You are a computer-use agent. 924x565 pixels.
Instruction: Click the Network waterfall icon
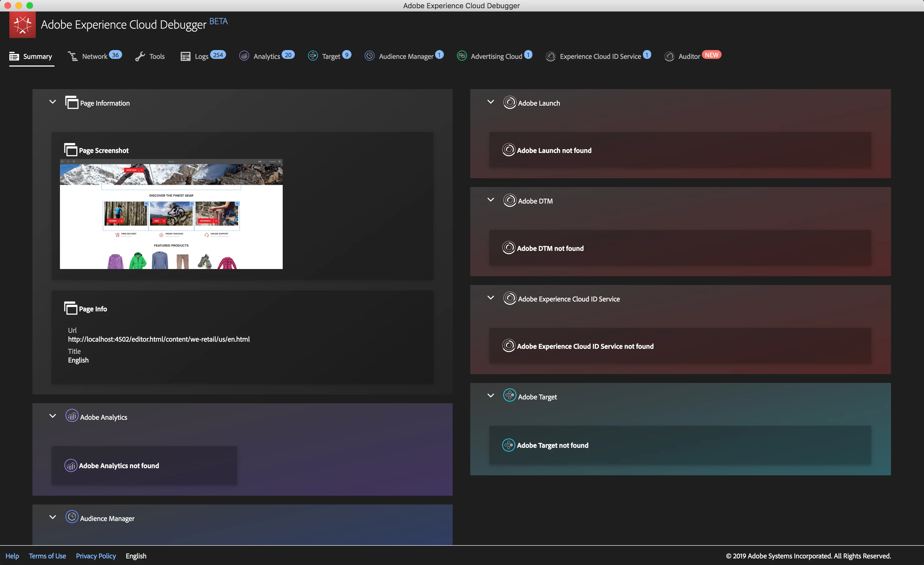pos(73,56)
